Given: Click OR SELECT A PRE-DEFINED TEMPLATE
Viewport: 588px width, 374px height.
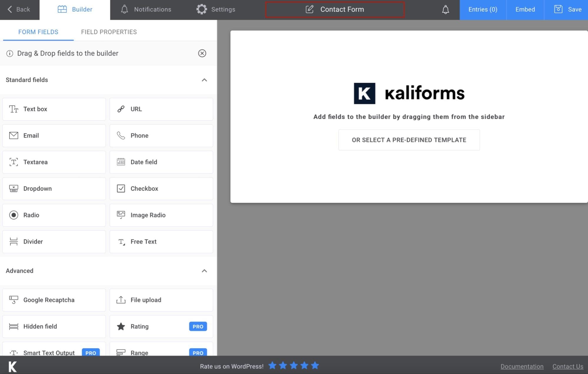Looking at the screenshot, I should tap(409, 140).
